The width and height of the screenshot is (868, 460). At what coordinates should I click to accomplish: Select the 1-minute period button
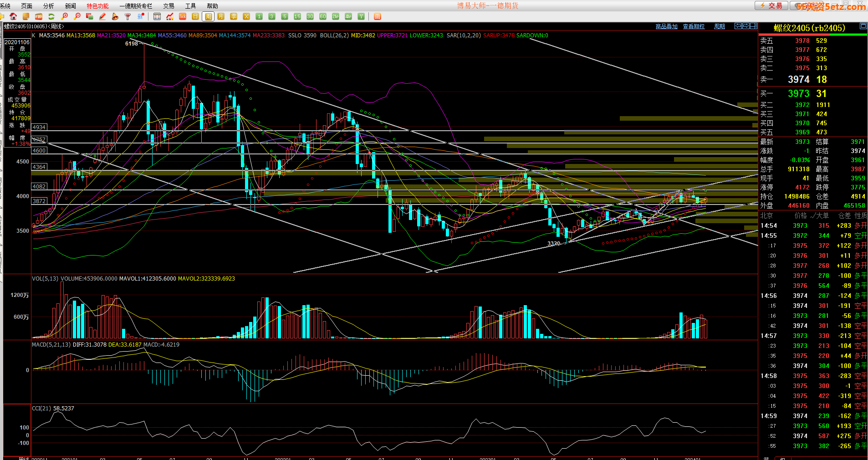point(259,16)
